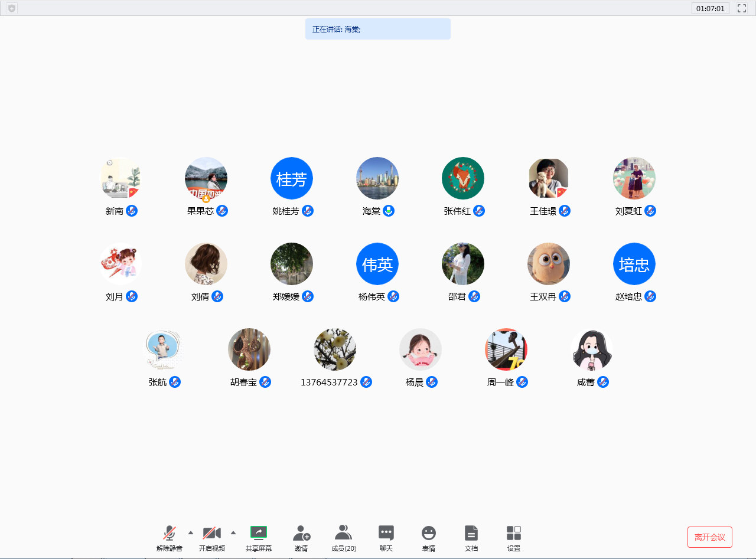Select the avatar of participant 杨晨

coord(420,349)
